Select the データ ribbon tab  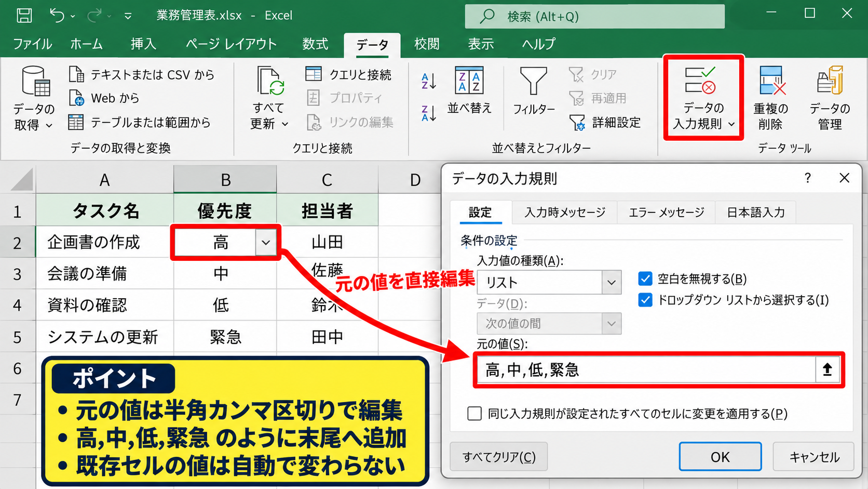click(x=372, y=45)
